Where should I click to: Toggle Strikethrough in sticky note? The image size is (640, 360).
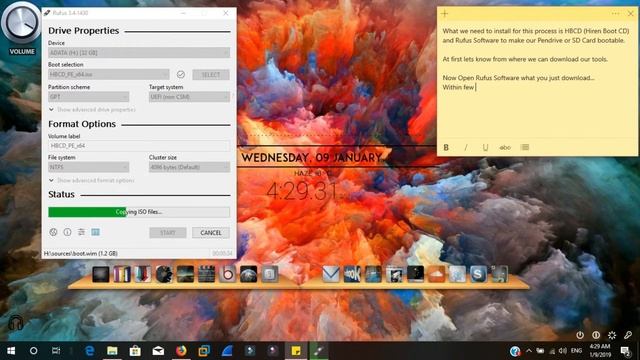[x=505, y=147]
